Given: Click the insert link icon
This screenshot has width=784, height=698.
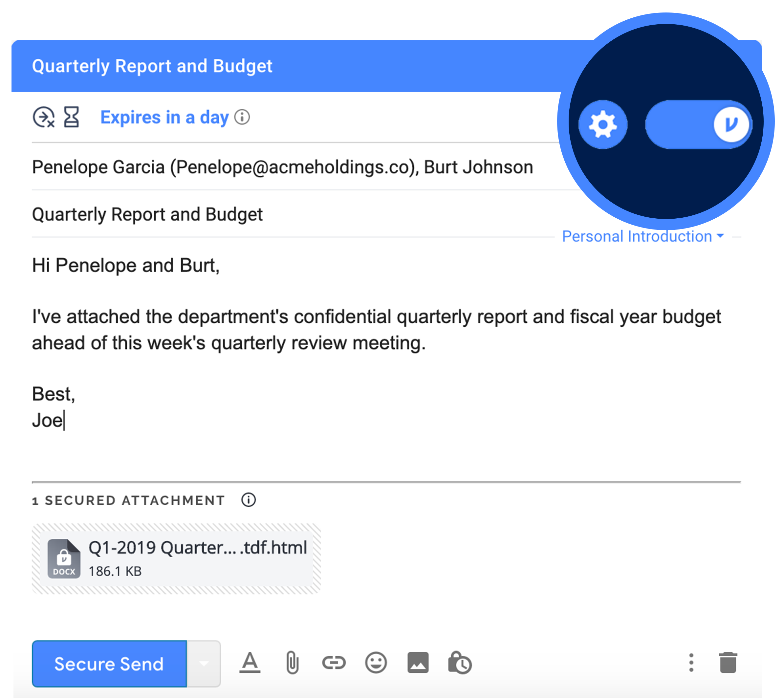Looking at the screenshot, I should (x=334, y=663).
